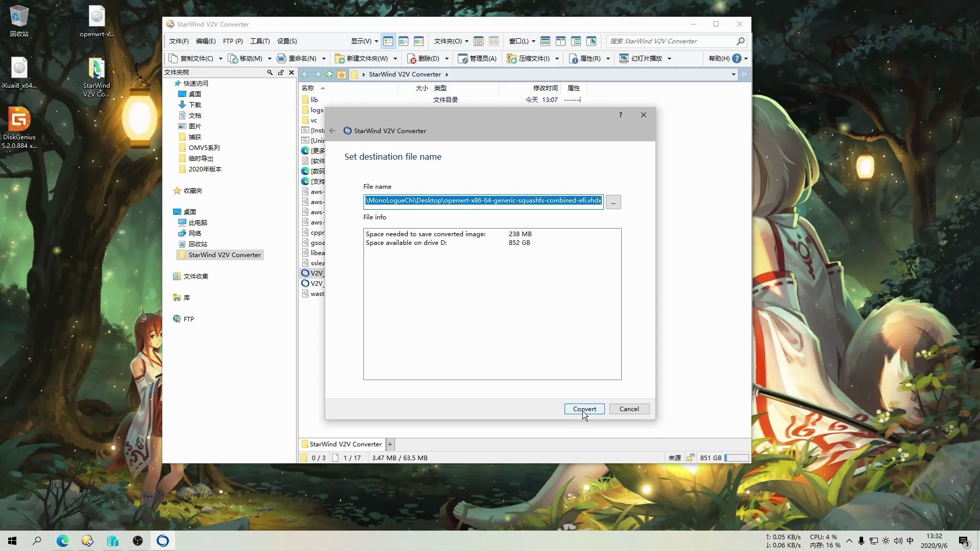Viewport: 980px width, 551px height.
Task: Click the folder grid icon beside 文件夹(O)
Action: 478,41
